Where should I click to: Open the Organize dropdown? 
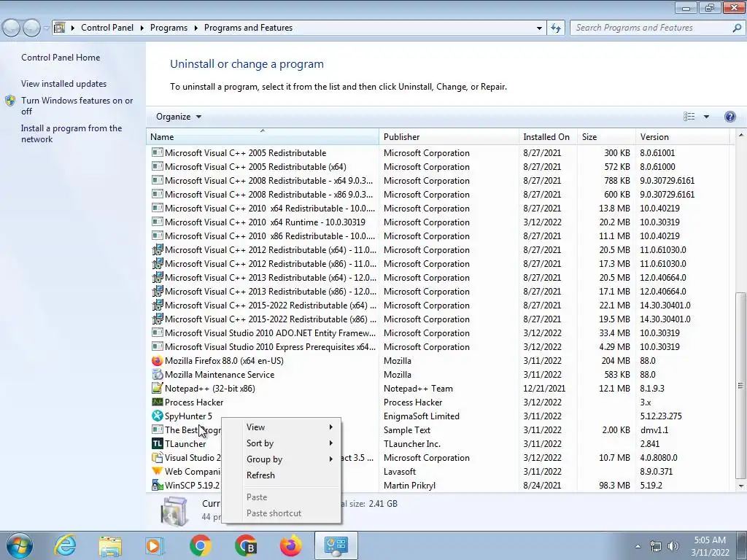coord(179,117)
